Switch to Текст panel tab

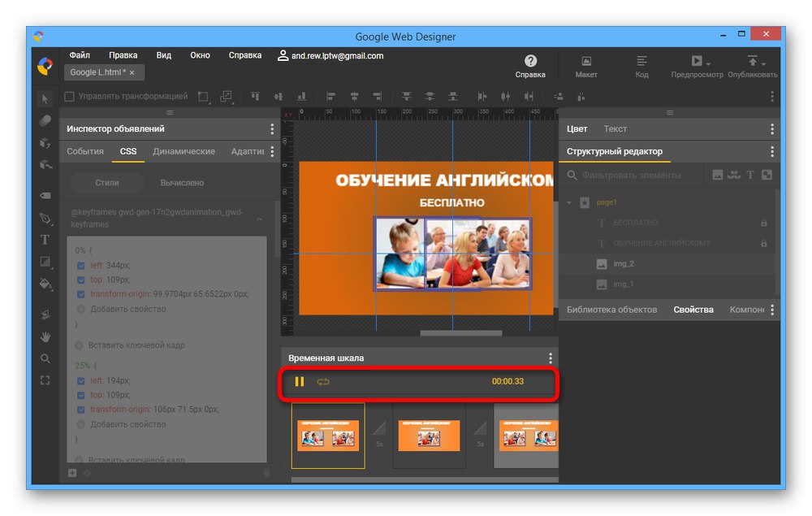click(615, 129)
